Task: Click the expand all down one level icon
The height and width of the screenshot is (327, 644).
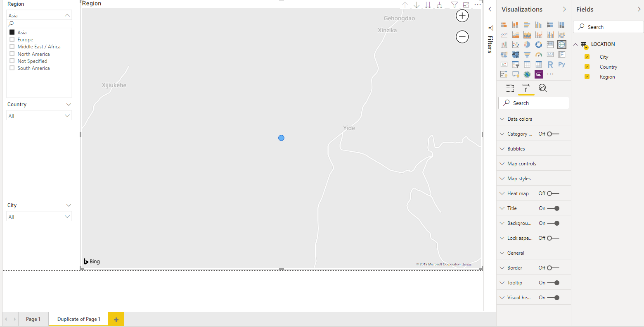Action: tap(440, 5)
